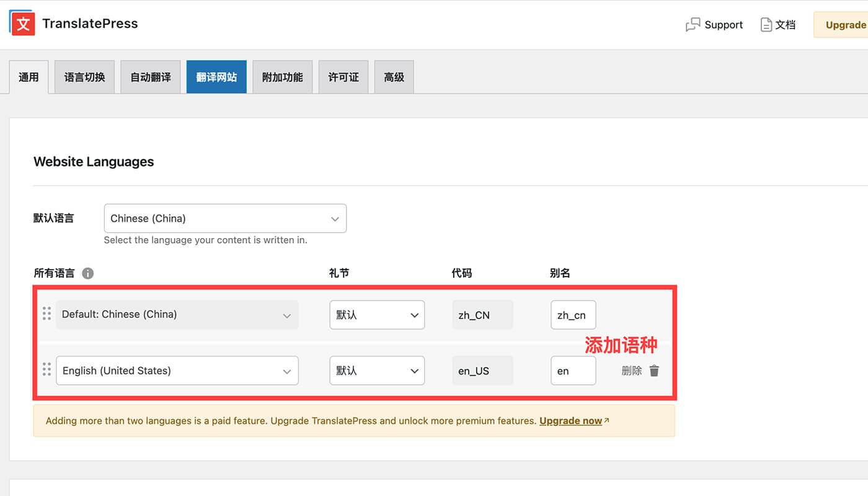Click the trash icon to delete English
This screenshot has width=868, height=496.
[x=654, y=371]
